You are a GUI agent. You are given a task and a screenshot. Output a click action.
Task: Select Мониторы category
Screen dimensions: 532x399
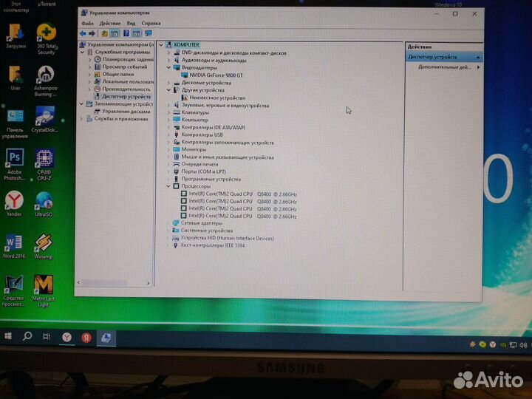[x=194, y=149]
